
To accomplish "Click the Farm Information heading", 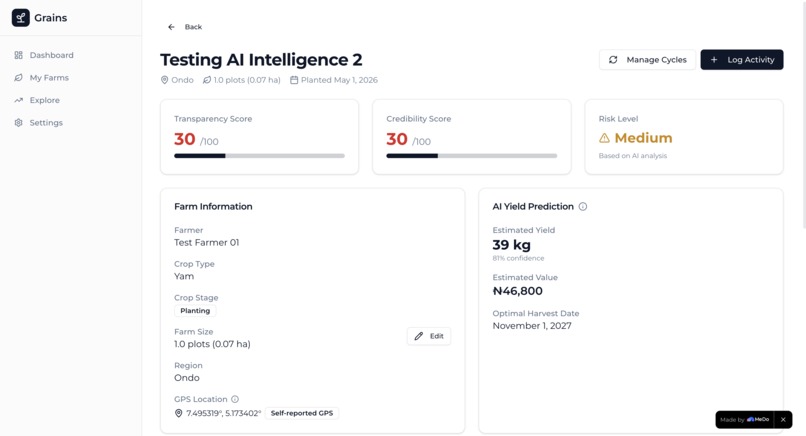I will point(213,207).
